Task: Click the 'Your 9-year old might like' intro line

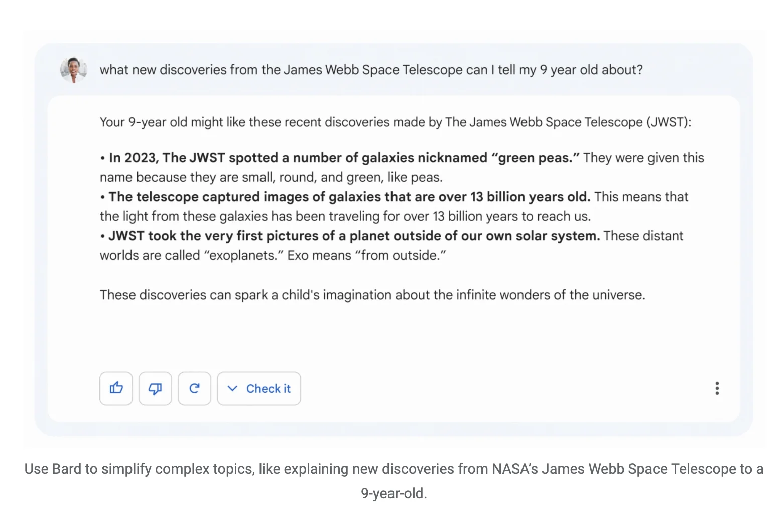Action: pos(395,122)
